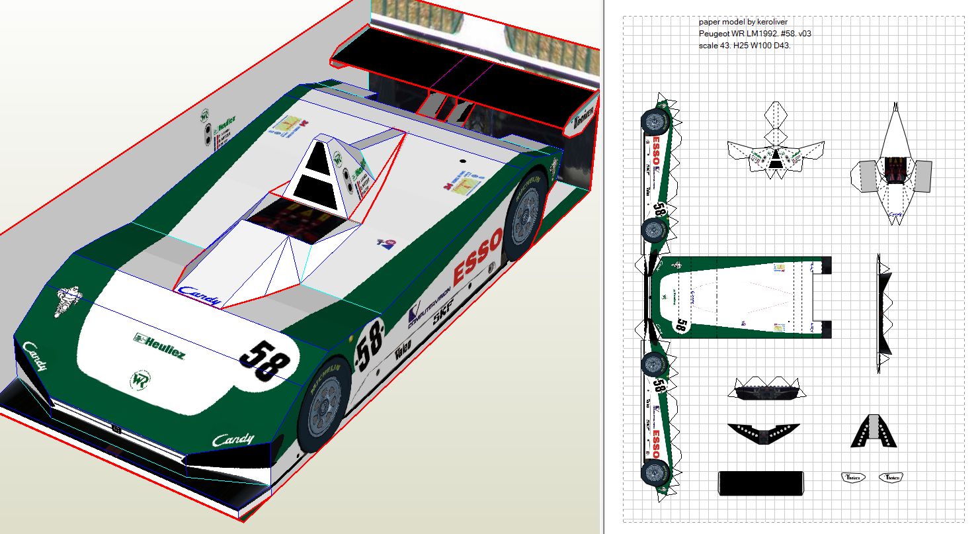Select the round WR emblem on the hood
The image size is (980, 534).
pyautogui.click(x=140, y=380)
